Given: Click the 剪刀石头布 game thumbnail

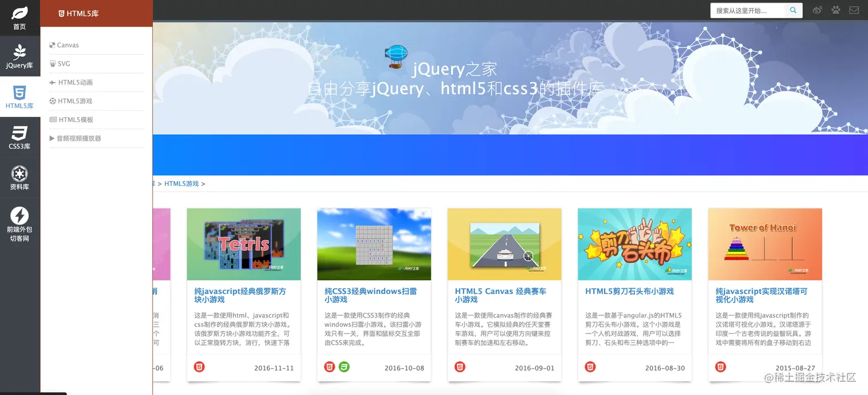Looking at the screenshot, I should tap(635, 244).
